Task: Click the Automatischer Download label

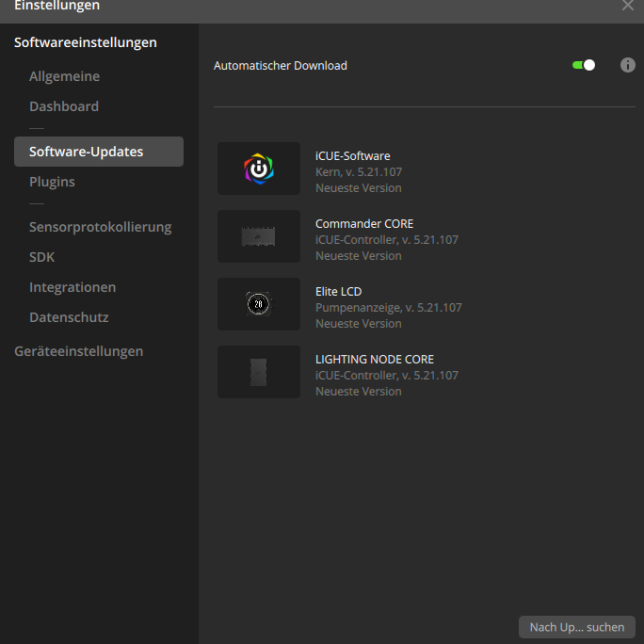Action: [x=281, y=66]
